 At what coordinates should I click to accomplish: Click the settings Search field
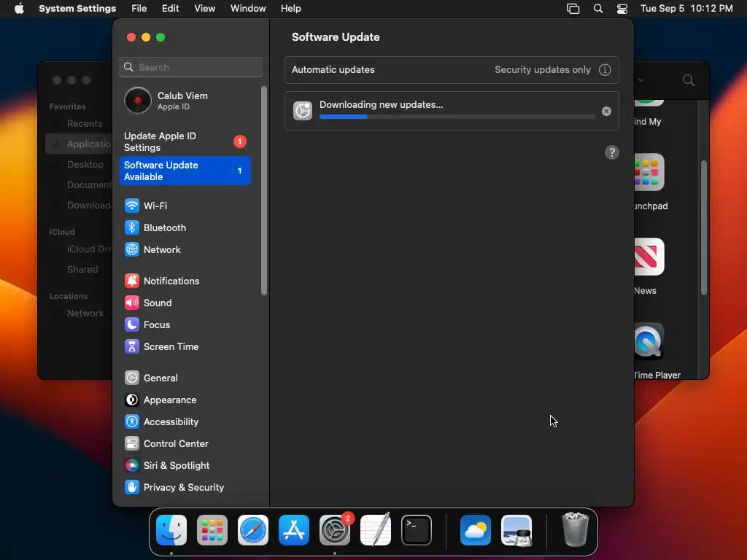(x=190, y=67)
